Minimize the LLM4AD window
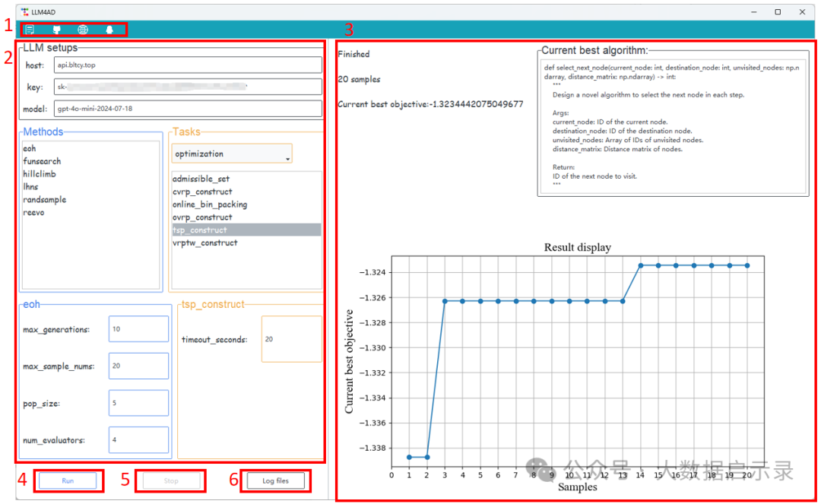 click(754, 11)
